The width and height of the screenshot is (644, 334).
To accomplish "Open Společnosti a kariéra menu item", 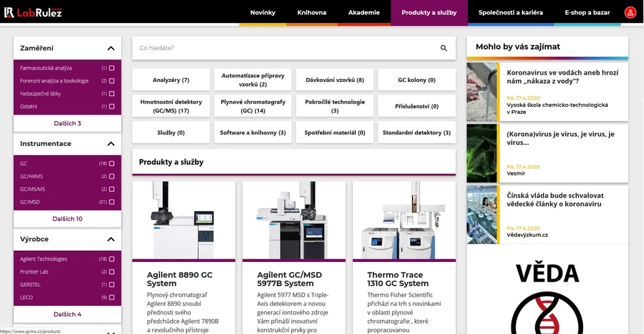I will (510, 12).
